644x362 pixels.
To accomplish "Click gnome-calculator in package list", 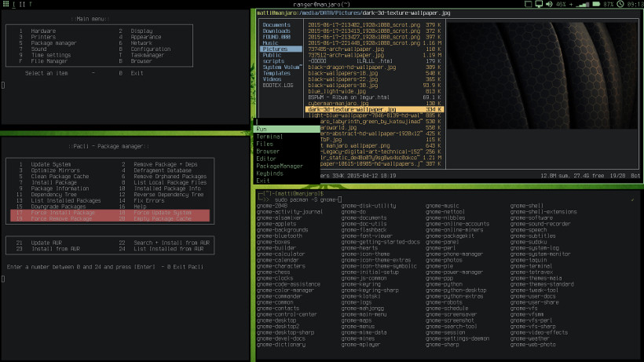I will [x=280, y=254].
